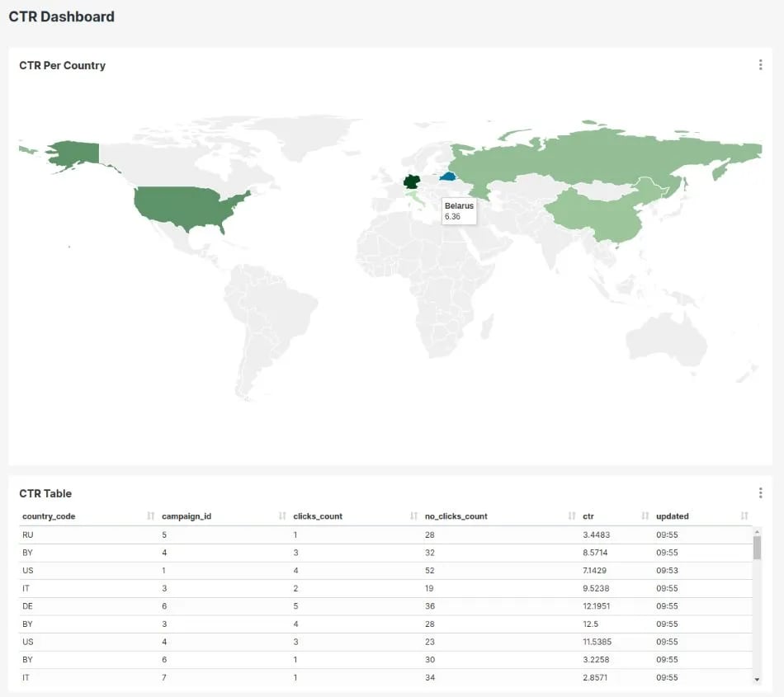The image size is (784, 697).
Task: Click the CTR Dashboard title
Action: pos(61,16)
